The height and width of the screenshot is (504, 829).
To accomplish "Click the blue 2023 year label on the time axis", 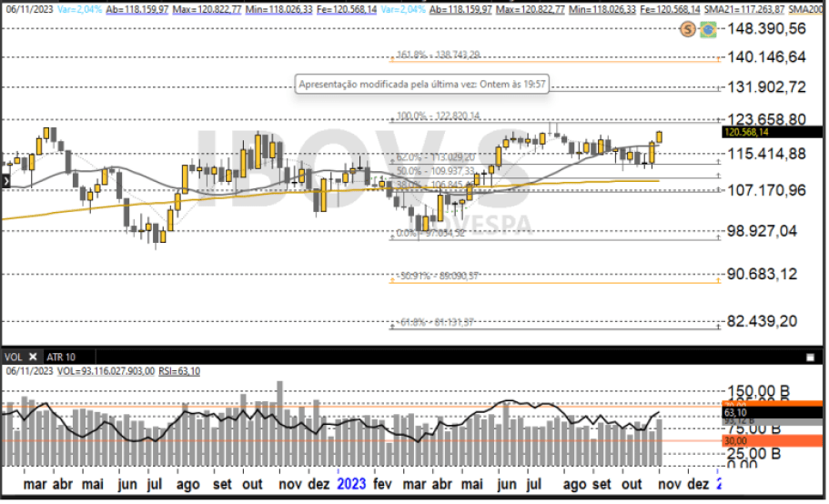I will click(x=351, y=485).
